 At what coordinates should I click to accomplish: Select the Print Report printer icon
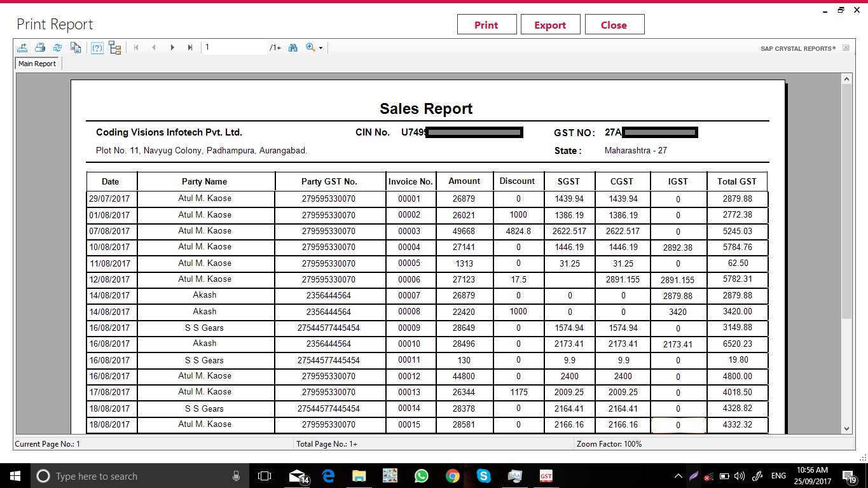pos(39,47)
